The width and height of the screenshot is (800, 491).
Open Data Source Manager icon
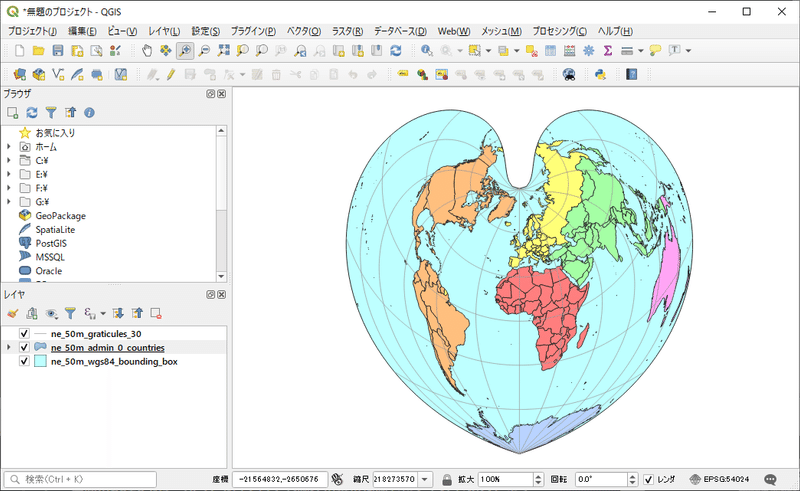point(20,75)
